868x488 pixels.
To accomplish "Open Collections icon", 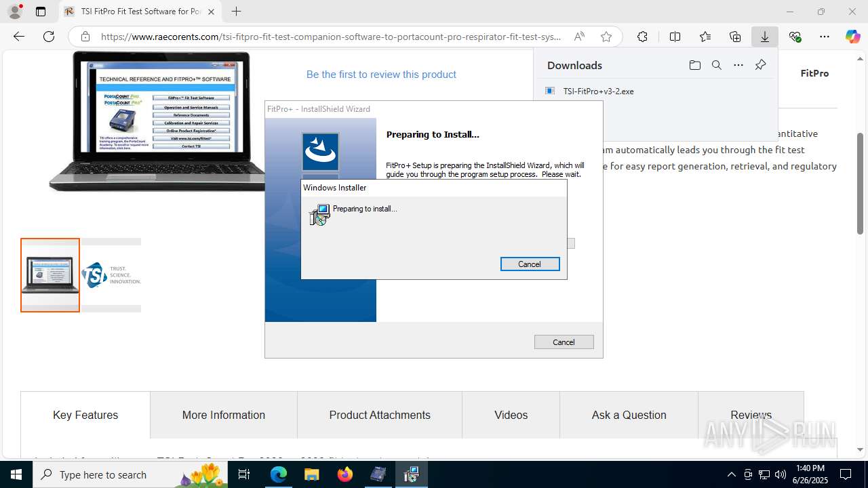I will point(735,37).
